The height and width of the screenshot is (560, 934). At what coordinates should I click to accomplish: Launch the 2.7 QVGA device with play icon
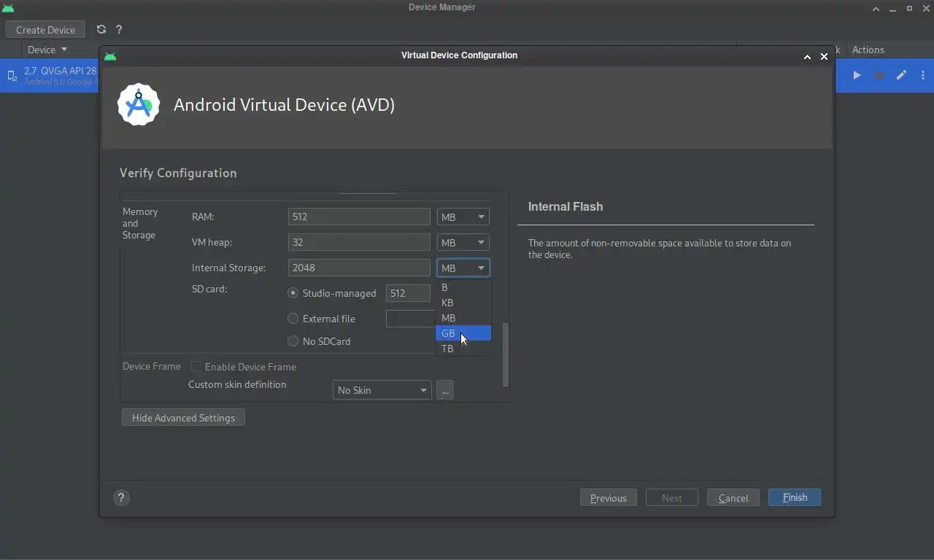coord(857,75)
